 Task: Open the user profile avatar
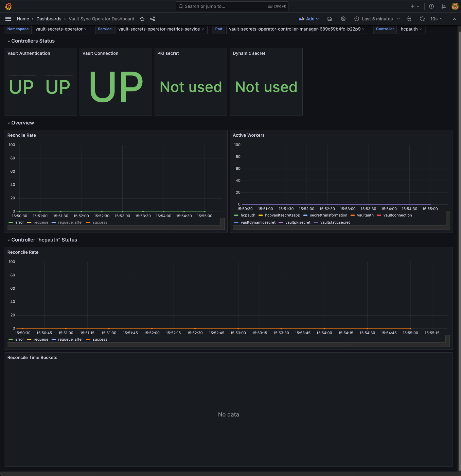(x=455, y=6)
